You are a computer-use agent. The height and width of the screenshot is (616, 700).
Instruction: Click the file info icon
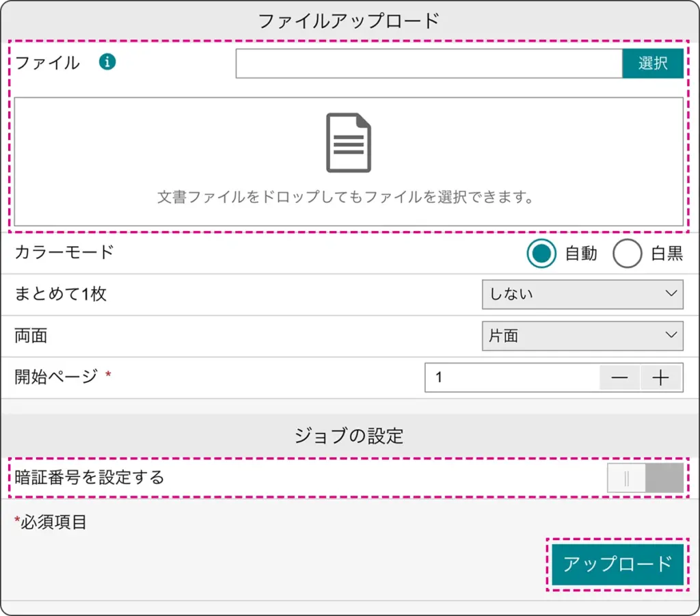tap(107, 62)
